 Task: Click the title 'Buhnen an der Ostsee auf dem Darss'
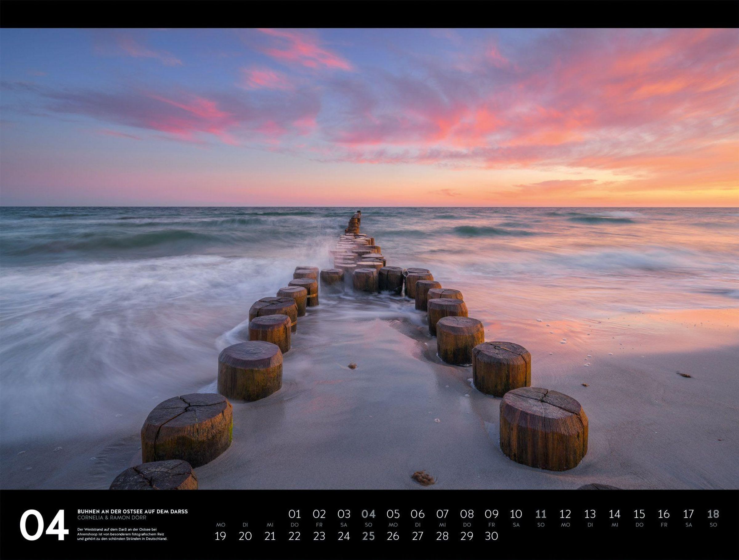coord(133,512)
